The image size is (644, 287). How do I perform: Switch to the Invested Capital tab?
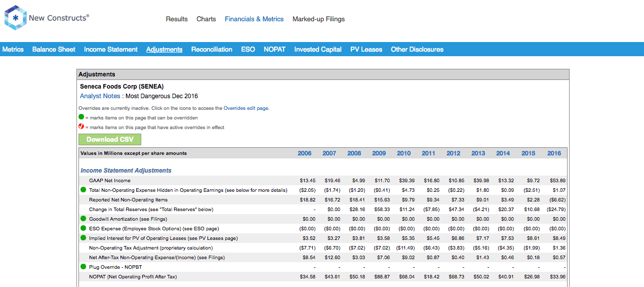point(318,49)
